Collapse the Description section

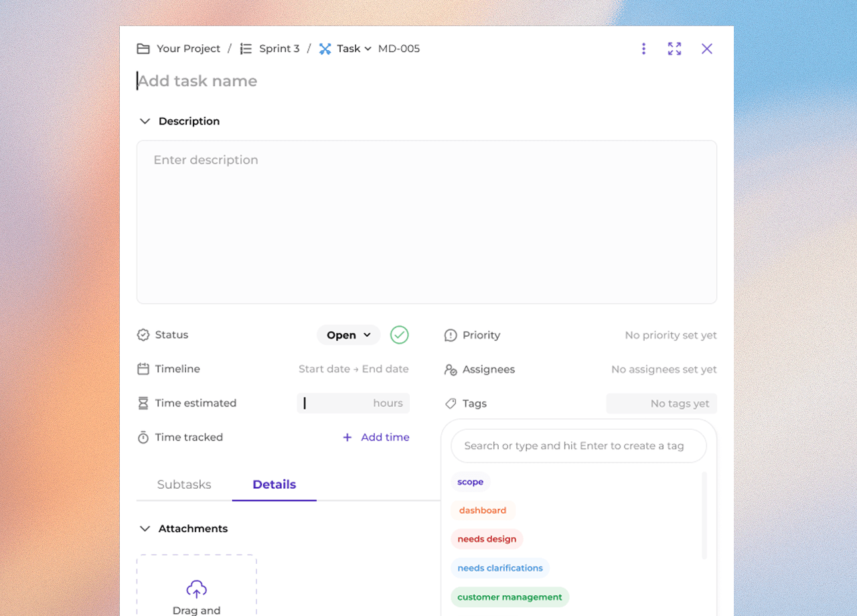tap(145, 121)
